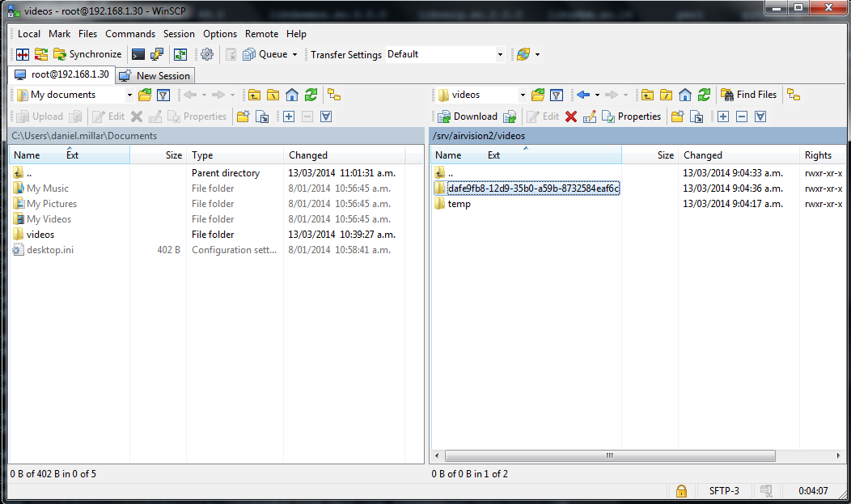Image resolution: width=851 pixels, height=504 pixels.
Task: Click the Synchronize button in main toolbar
Action: [x=87, y=54]
